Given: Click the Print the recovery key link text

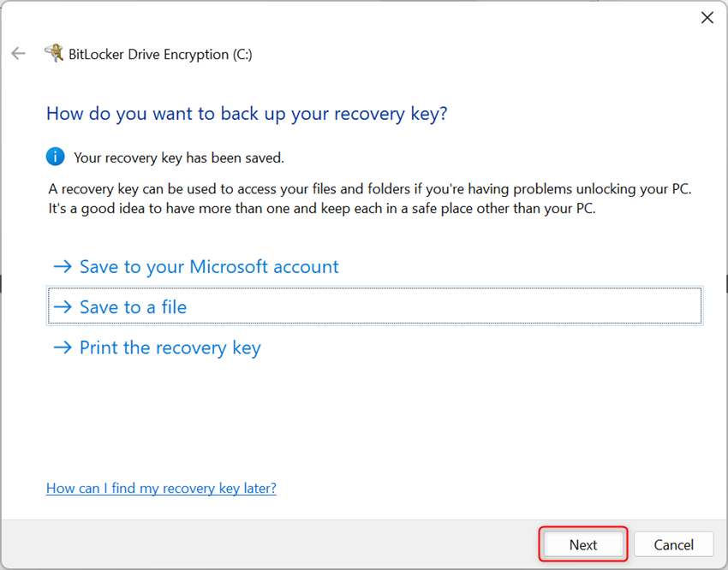Looking at the screenshot, I should (170, 347).
